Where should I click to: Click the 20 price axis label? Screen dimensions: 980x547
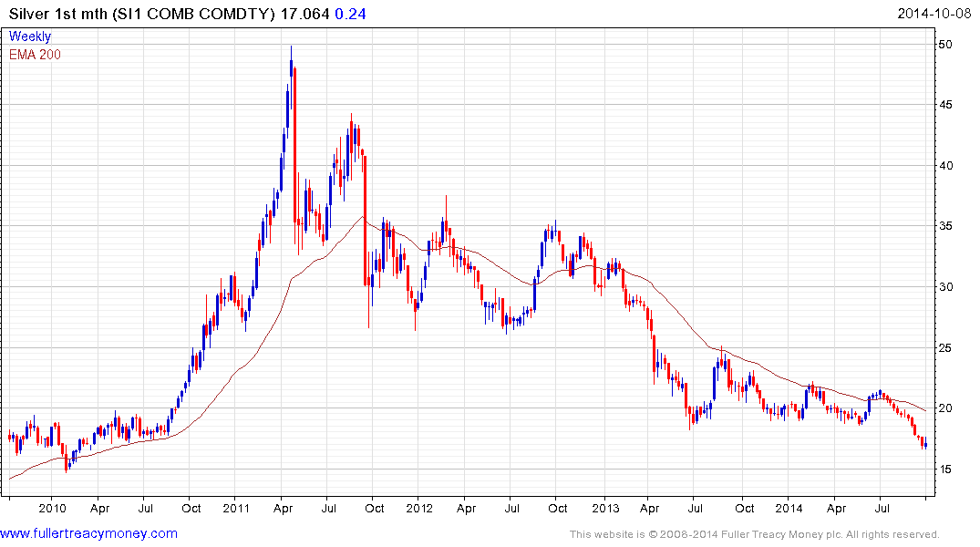pos(945,408)
